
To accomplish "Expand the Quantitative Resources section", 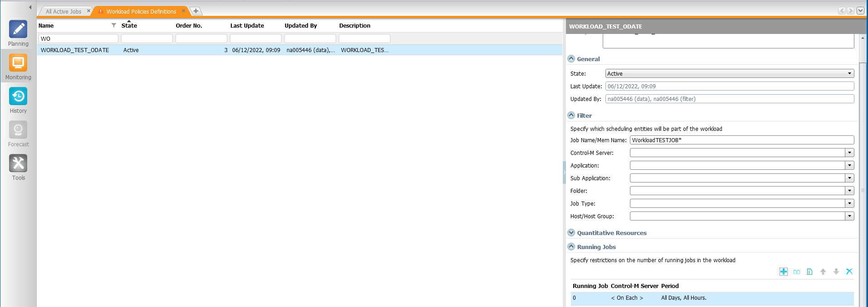I will point(571,233).
